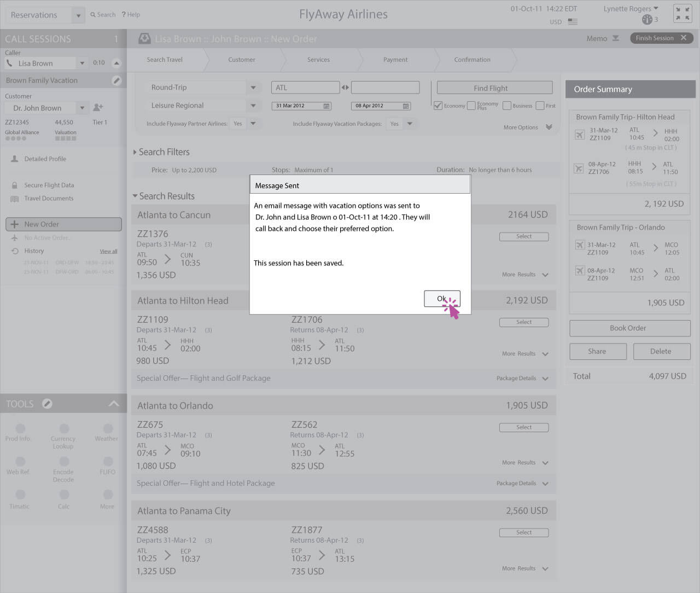Image resolution: width=700 pixels, height=593 pixels.
Task: Open the Currency Lookup tool
Action: (64, 429)
